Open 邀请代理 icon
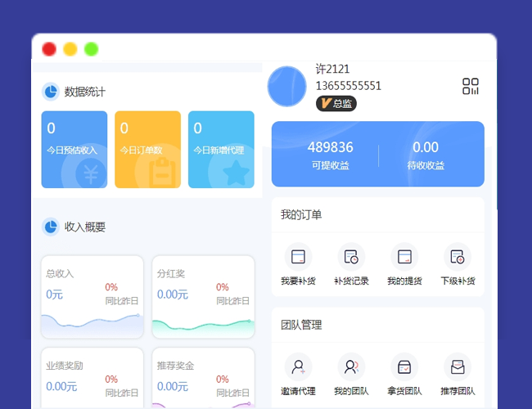532x409 pixels. coord(298,367)
